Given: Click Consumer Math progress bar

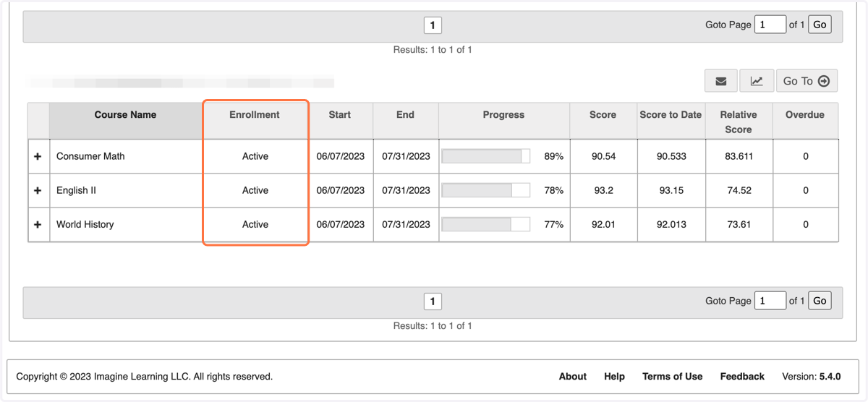Looking at the screenshot, I should coord(486,156).
